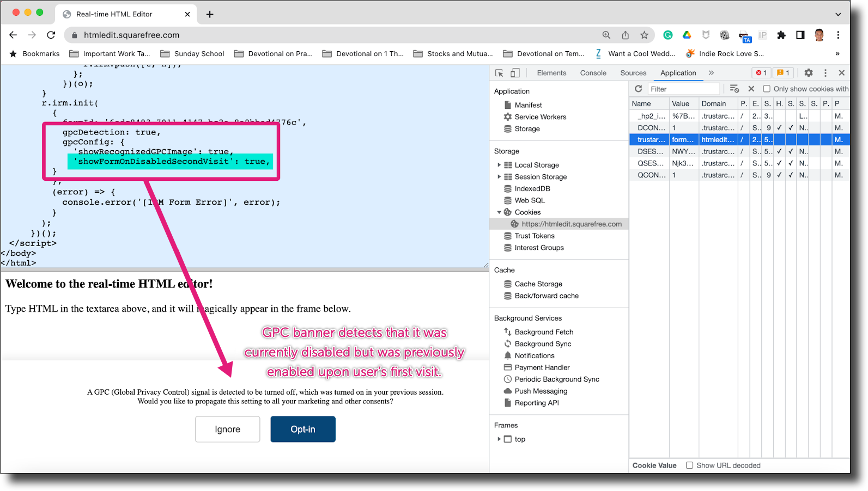Select the _hp2_i... cookie row
This screenshot has height=491, width=868.
739,116
